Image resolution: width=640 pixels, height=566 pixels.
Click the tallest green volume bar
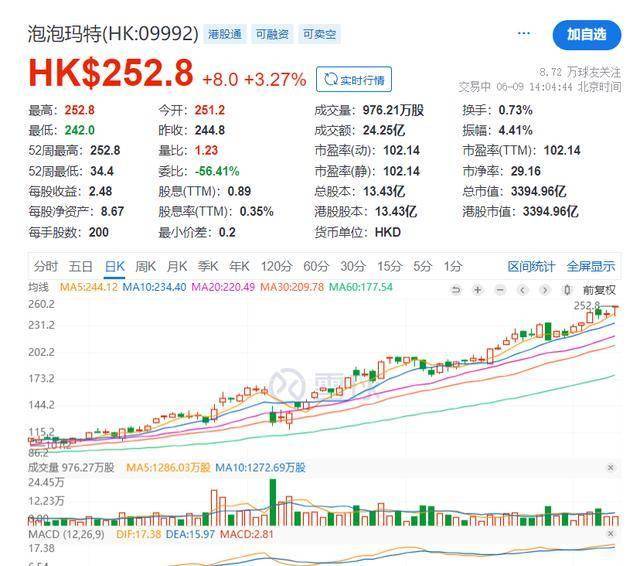(273, 502)
